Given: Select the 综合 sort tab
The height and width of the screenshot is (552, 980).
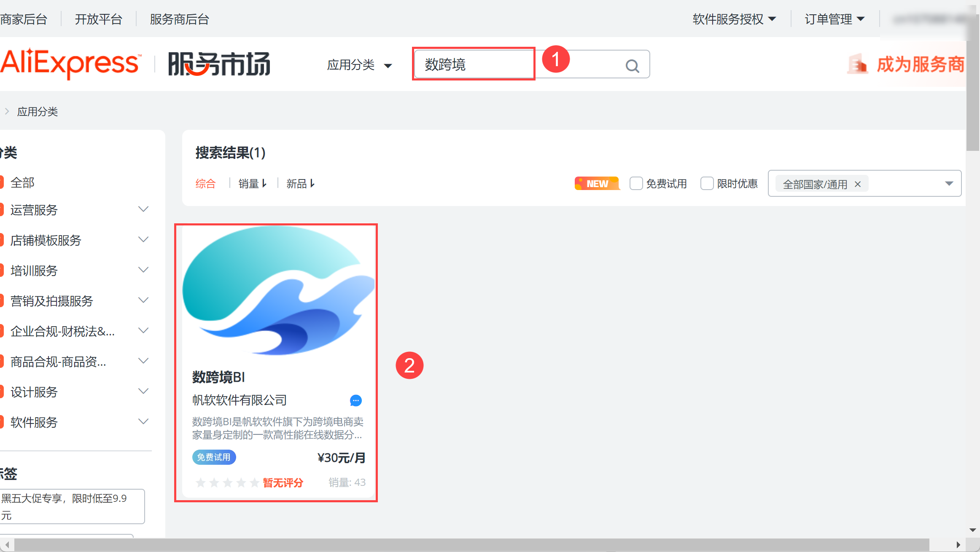Looking at the screenshot, I should pyautogui.click(x=205, y=184).
